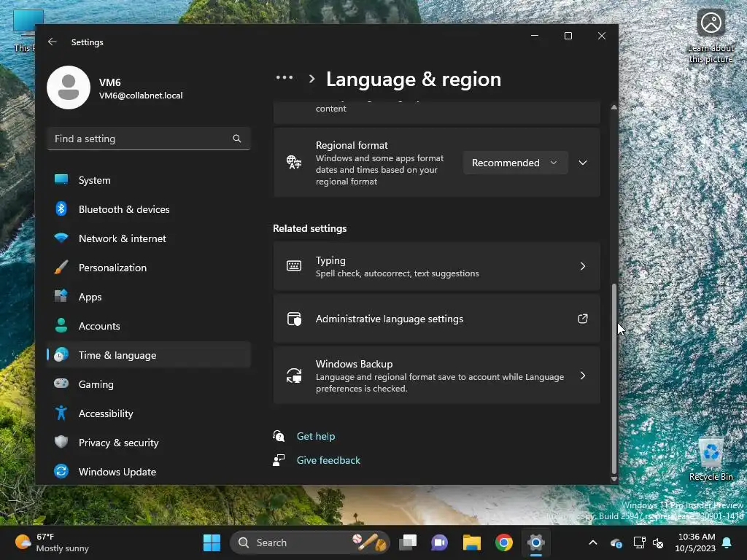
Task: Click the Apps icon in sidebar
Action: 61,296
